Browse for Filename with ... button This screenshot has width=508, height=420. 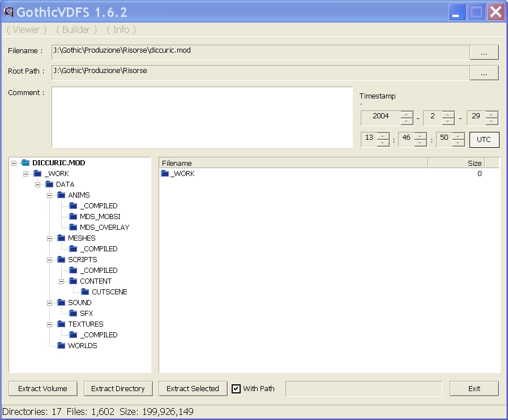pyautogui.click(x=484, y=53)
